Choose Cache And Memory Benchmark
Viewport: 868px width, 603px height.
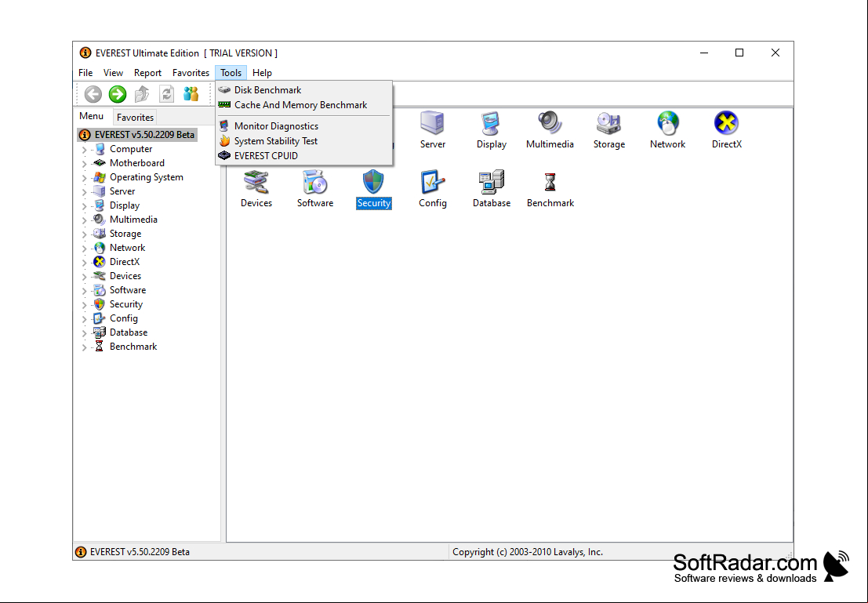tap(304, 104)
